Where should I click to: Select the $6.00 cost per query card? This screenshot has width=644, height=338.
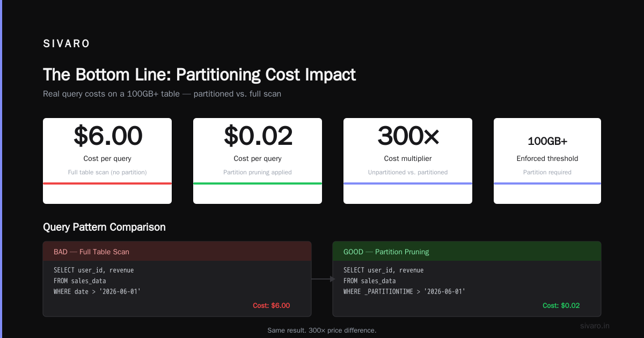[107, 161]
